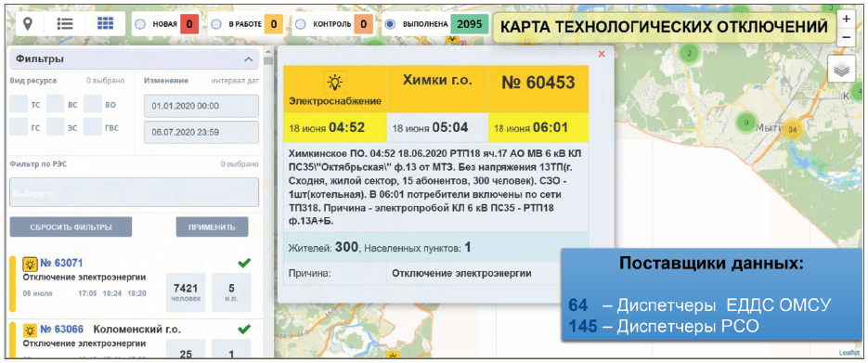868x363 pixels.
Task: Select the В РАБОТЕ status radio button
Action: (217, 24)
